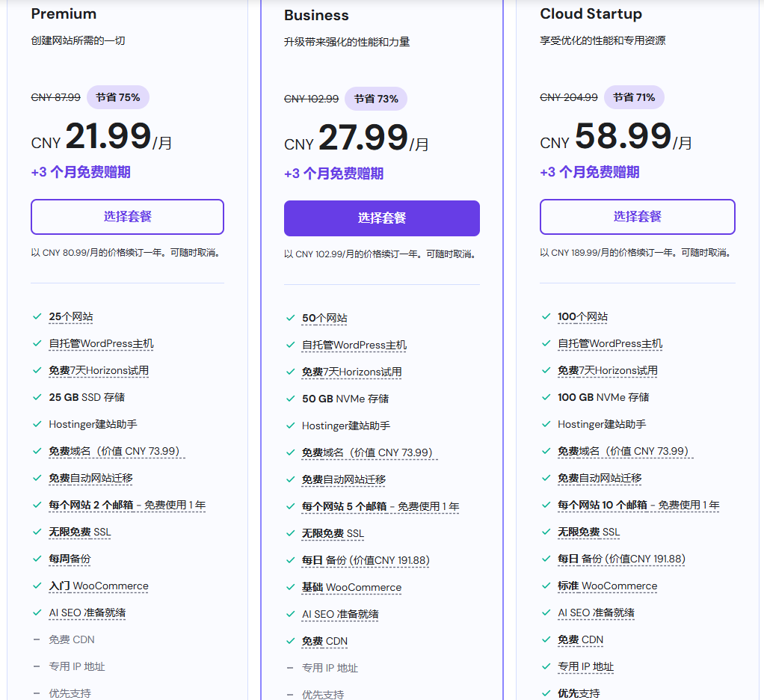Screen dimensions: 764x700
Task: Click the 节省 75% badge on Premium
Action: click(118, 97)
